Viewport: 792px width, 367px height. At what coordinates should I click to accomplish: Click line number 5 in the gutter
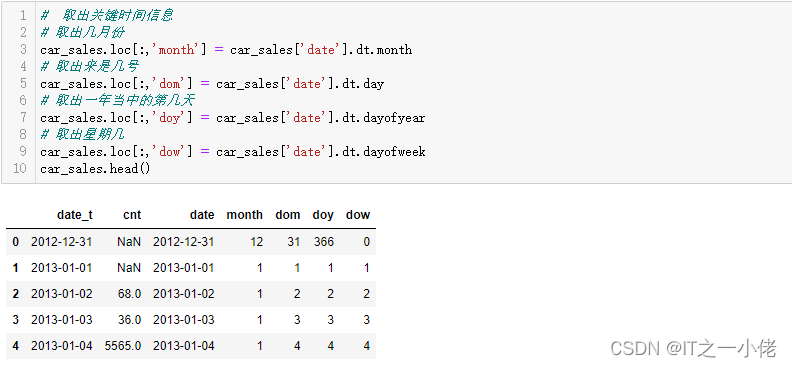click(x=22, y=83)
